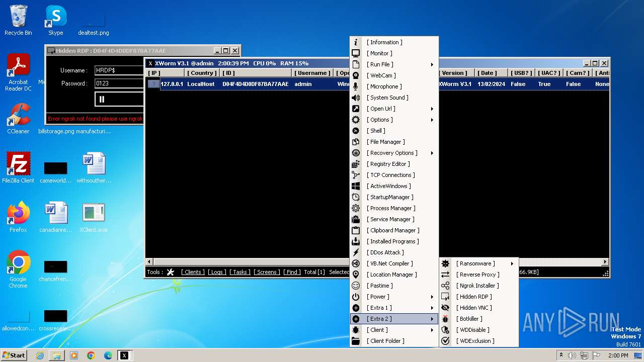The image size is (644, 362).
Task: Click the WDExclusion checkmark icon
Action: tap(445, 341)
